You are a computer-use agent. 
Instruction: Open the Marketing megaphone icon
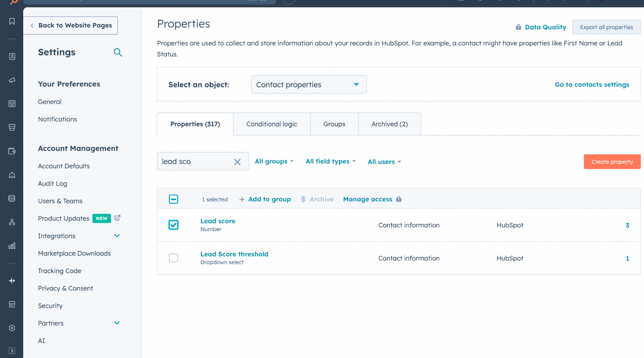pyautogui.click(x=12, y=80)
